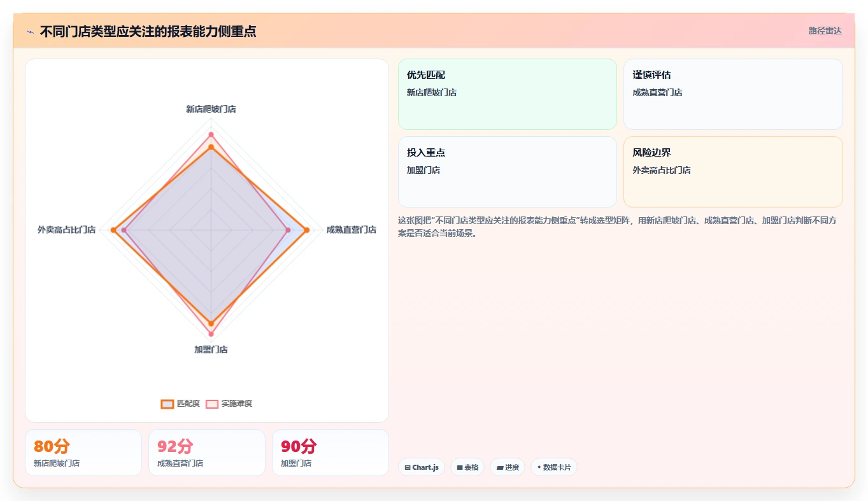Screen dimensions: 868x501
Task: Click the 成熟直营门店 radar axis label
Action: point(352,230)
